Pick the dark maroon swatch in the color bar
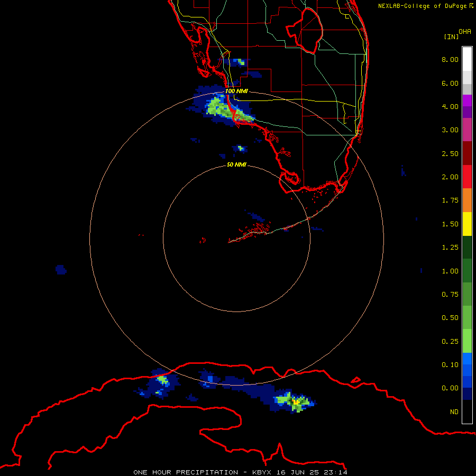Image resolution: width=476 pixels, height=476 pixels. (x=467, y=153)
